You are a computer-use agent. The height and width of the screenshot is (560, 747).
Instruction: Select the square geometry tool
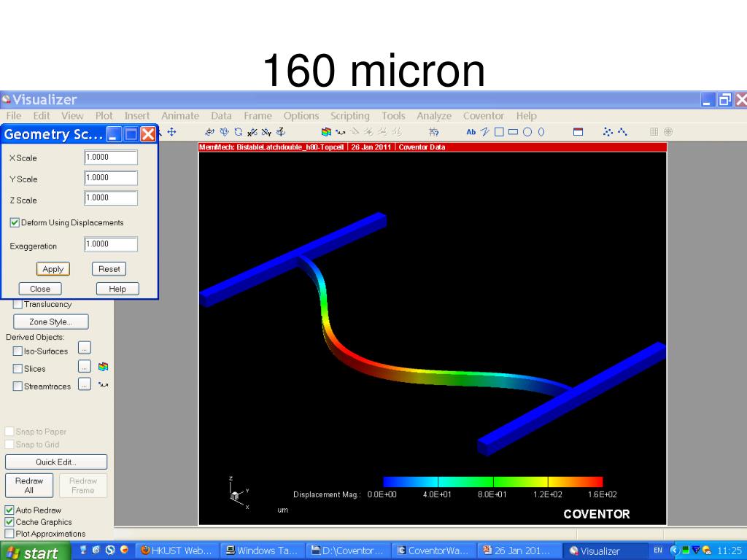pos(499,132)
